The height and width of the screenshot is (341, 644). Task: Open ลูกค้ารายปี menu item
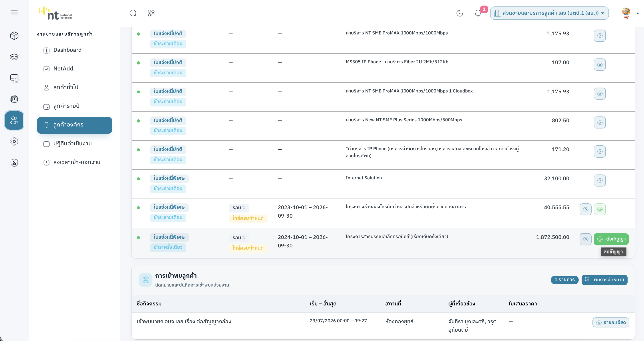click(x=74, y=106)
